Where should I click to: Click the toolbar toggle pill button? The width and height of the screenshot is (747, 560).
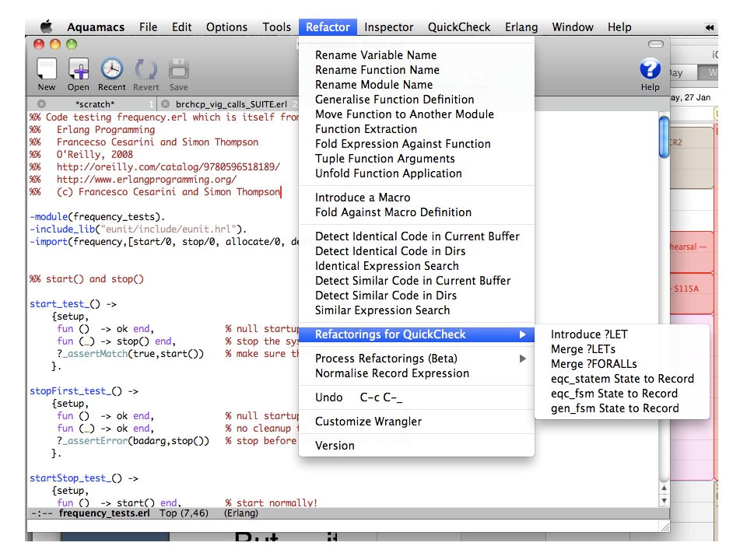tap(656, 44)
